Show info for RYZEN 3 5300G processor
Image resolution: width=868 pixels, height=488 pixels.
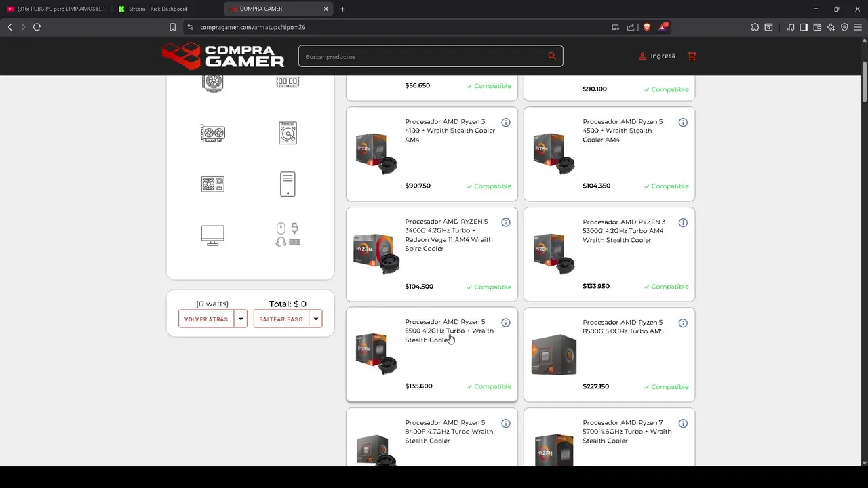[683, 223]
